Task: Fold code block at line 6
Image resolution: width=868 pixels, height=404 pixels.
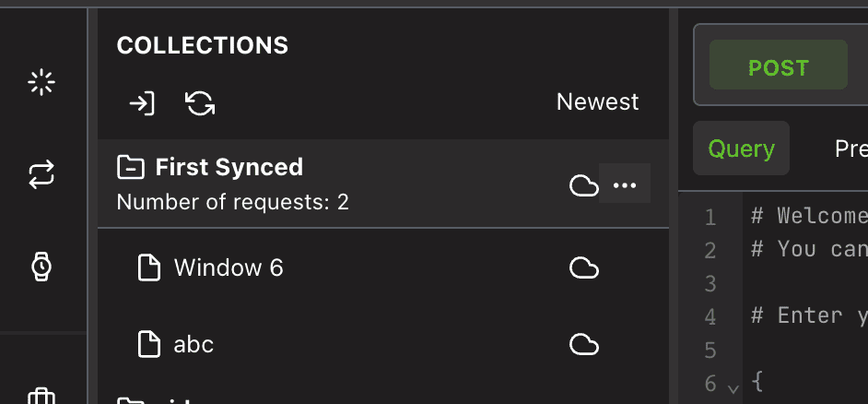Action: 733,388
